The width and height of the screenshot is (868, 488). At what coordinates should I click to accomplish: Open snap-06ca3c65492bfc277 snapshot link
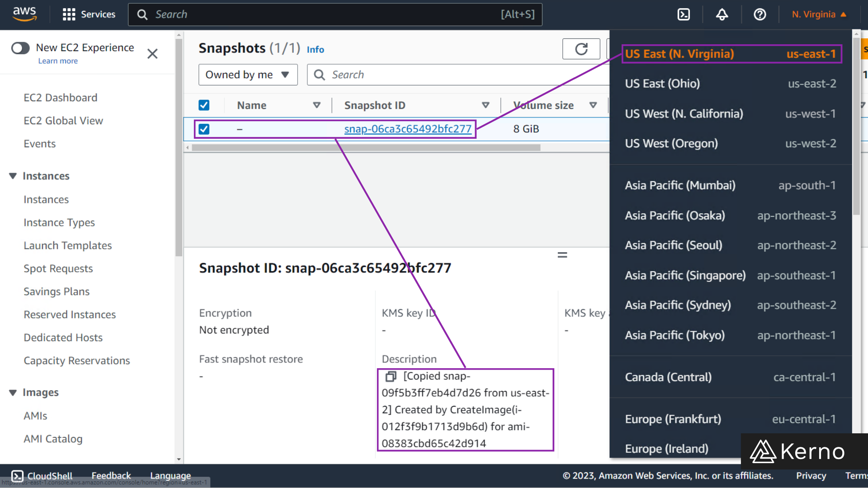click(408, 129)
